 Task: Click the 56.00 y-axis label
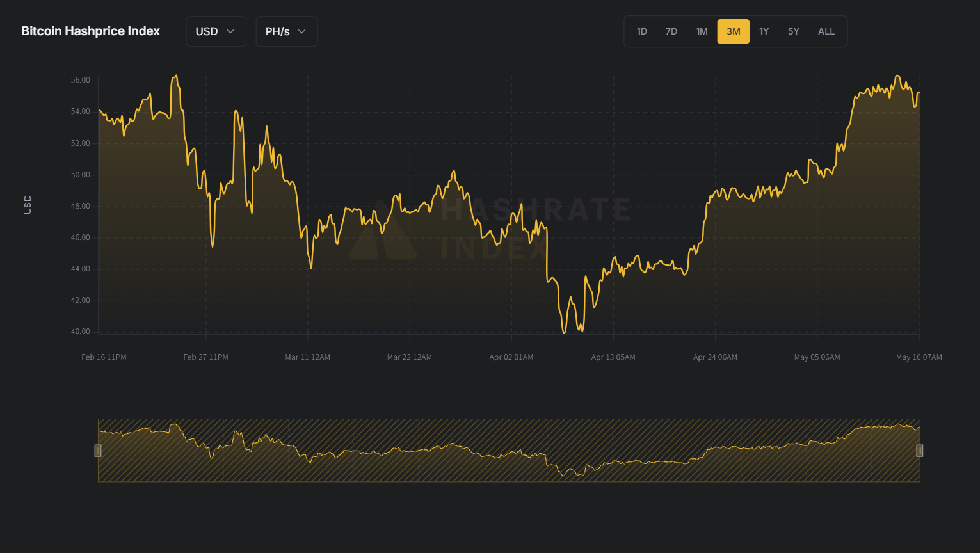coord(81,80)
